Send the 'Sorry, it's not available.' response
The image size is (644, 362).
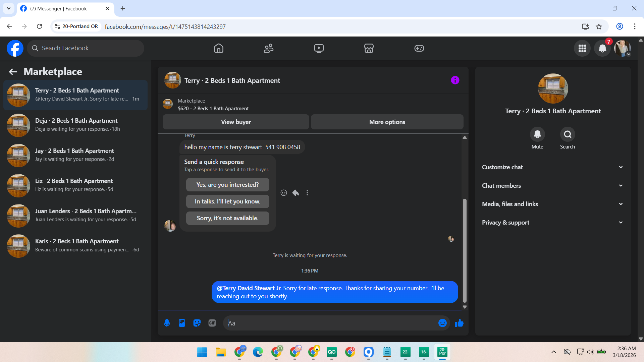pyautogui.click(x=228, y=218)
